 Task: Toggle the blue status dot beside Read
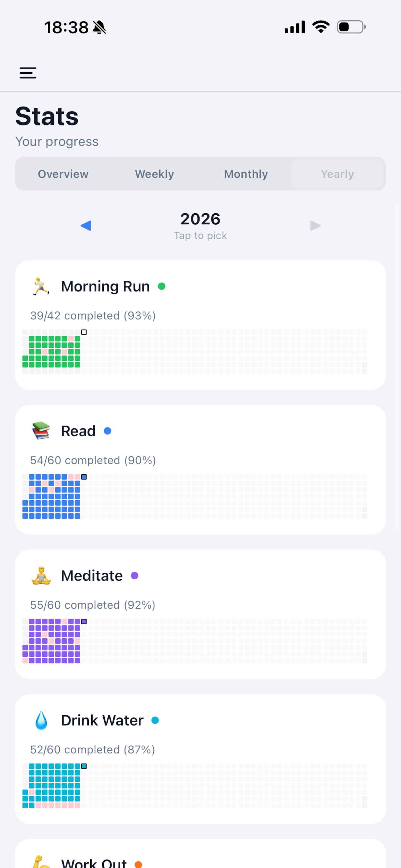coord(108,431)
